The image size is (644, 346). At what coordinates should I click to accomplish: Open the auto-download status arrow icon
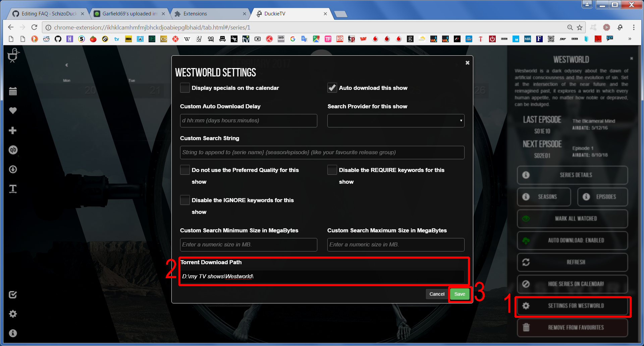click(13, 169)
